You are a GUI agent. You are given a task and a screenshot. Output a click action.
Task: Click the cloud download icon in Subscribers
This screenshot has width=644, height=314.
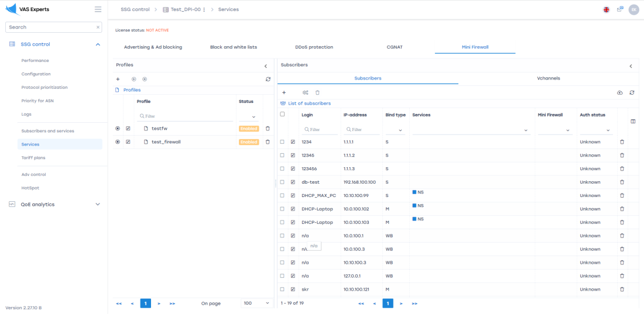[620, 92]
